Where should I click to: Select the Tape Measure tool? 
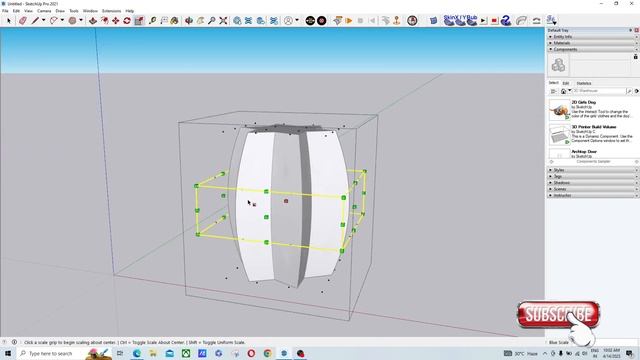click(153, 20)
